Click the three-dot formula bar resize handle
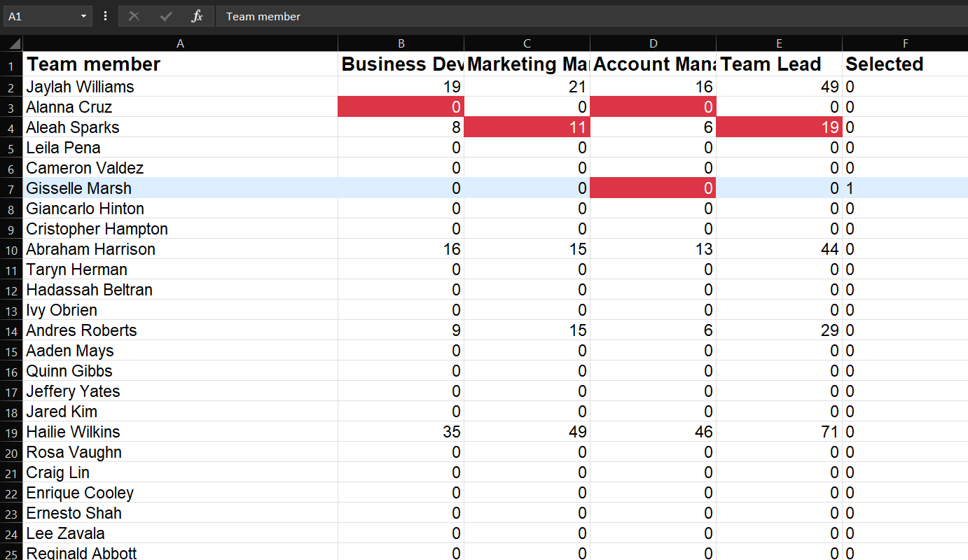The image size is (968, 560). click(x=106, y=16)
